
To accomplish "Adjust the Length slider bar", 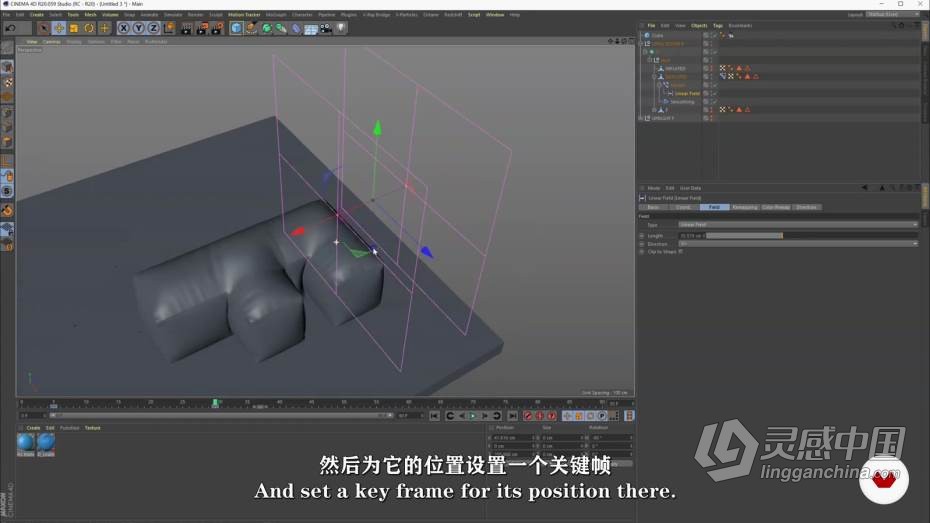I will click(811, 235).
